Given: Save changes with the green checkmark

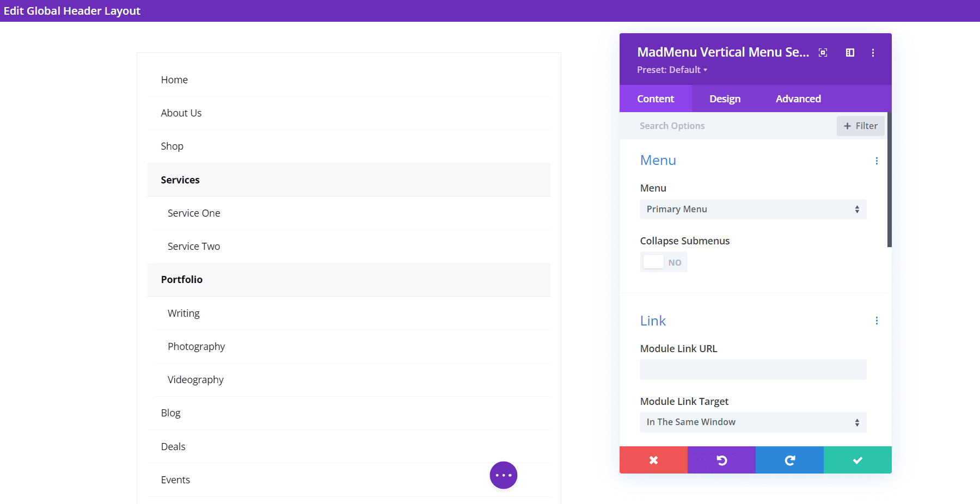Looking at the screenshot, I should pos(857,460).
